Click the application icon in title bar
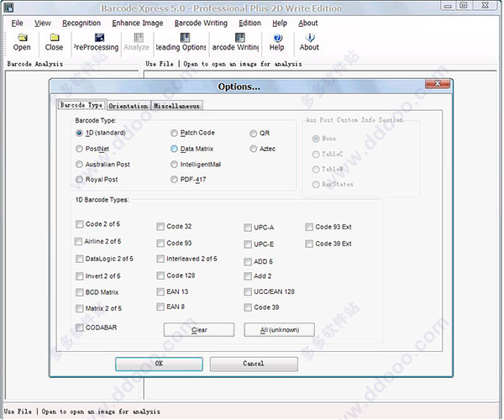 (x=8, y=8)
